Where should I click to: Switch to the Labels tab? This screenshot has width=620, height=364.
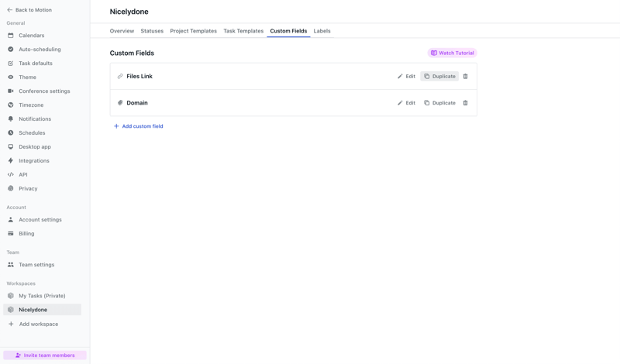[x=322, y=31]
